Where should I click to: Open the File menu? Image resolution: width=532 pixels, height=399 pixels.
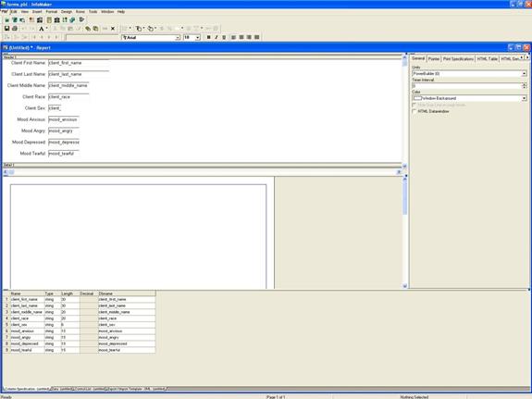tap(4, 11)
